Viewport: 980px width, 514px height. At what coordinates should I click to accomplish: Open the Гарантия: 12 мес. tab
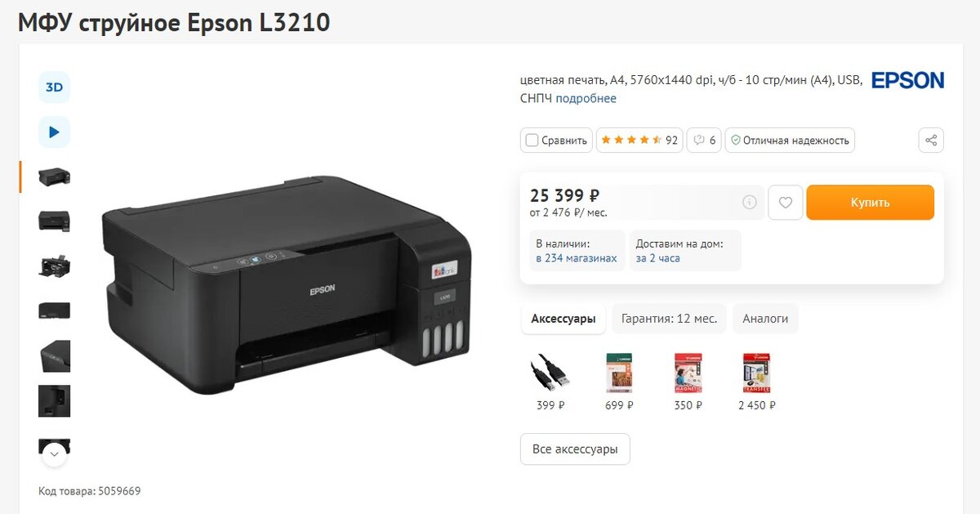[x=669, y=319]
